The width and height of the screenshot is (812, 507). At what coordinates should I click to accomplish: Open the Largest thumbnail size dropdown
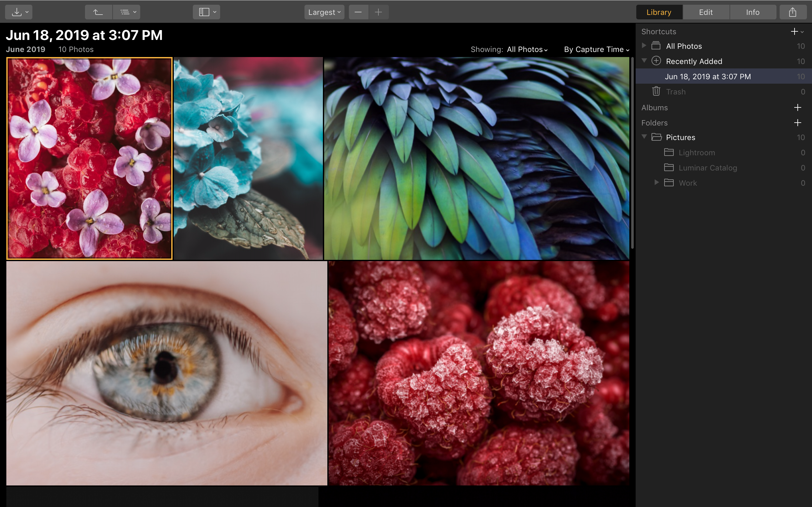324,12
